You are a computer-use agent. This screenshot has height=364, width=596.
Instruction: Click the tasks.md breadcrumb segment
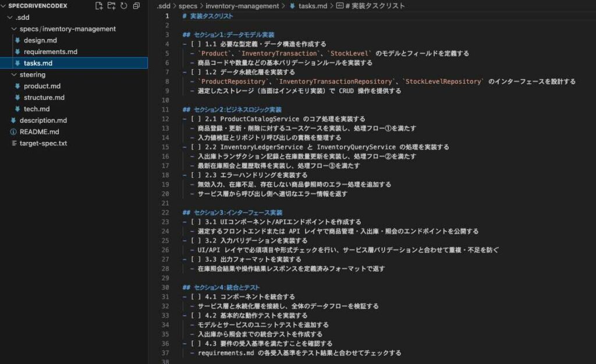[x=312, y=6]
